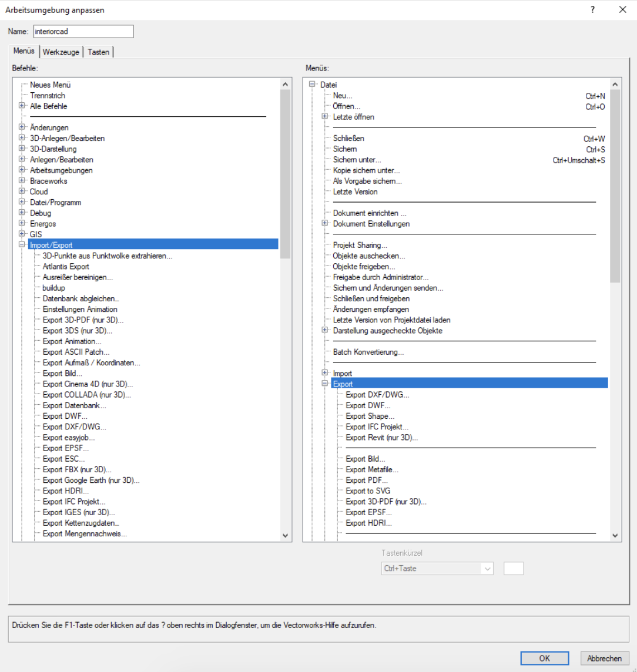
Task: Switch to the Tasten tab
Action: point(98,52)
